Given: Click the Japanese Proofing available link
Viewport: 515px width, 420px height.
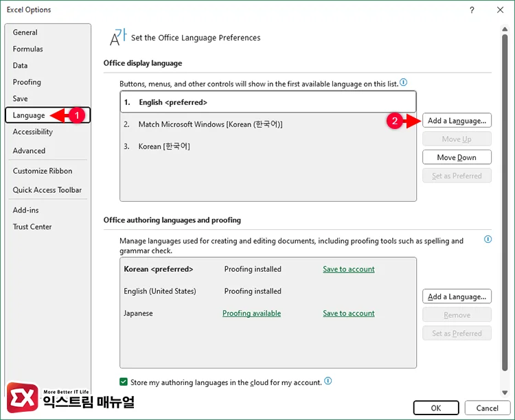Looking at the screenshot, I should [251, 313].
